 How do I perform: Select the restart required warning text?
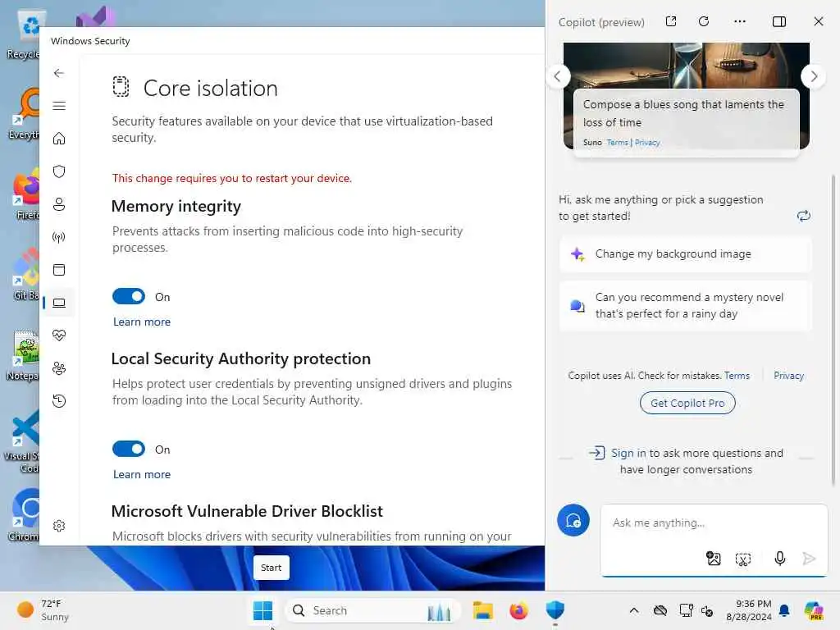232,178
